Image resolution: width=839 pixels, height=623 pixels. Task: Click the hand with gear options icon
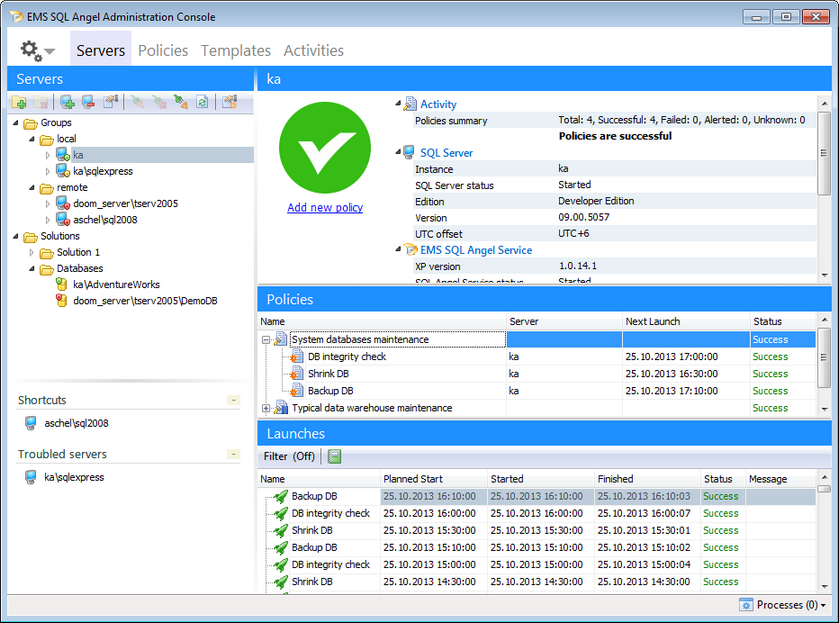230,102
